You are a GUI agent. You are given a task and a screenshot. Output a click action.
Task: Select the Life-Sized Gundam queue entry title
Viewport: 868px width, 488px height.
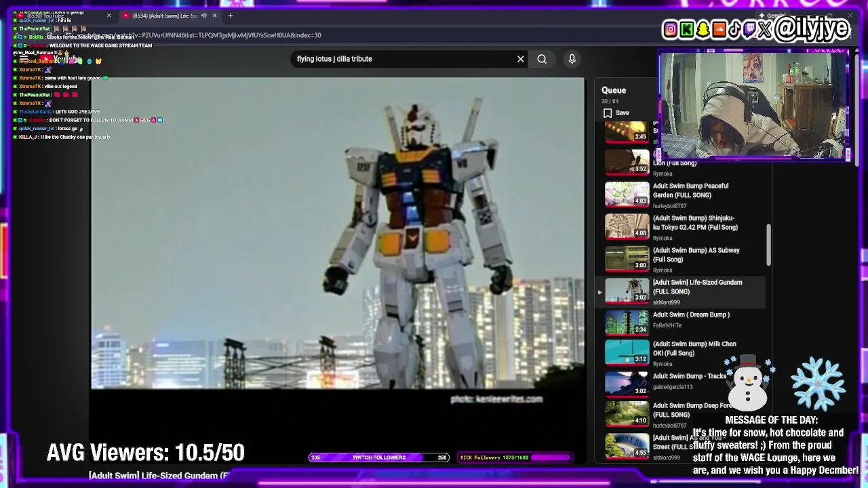tap(697, 287)
